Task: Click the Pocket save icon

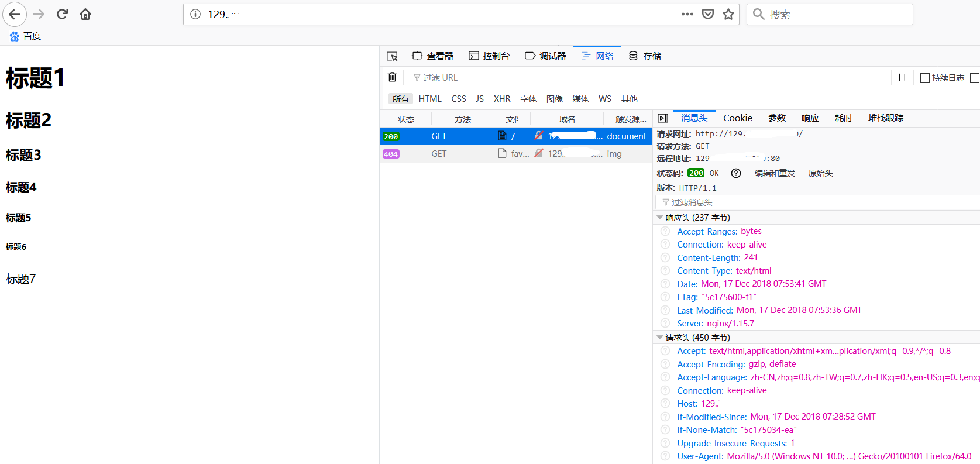Action: (708, 14)
